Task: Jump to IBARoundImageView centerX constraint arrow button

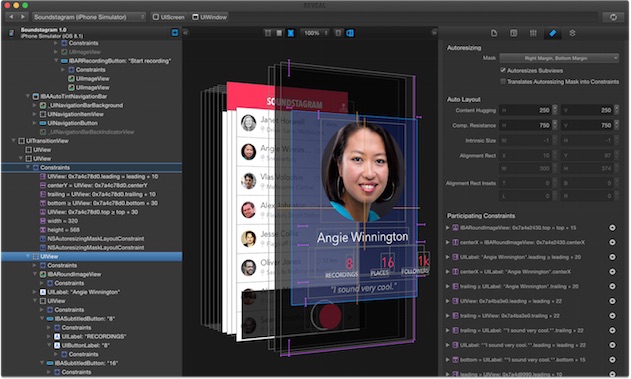Action: [612, 242]
